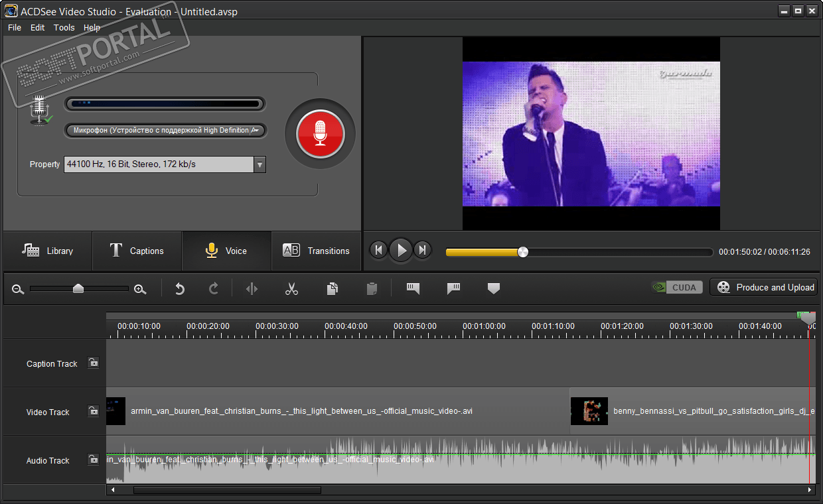Jump to next frame button

[423, 250]
